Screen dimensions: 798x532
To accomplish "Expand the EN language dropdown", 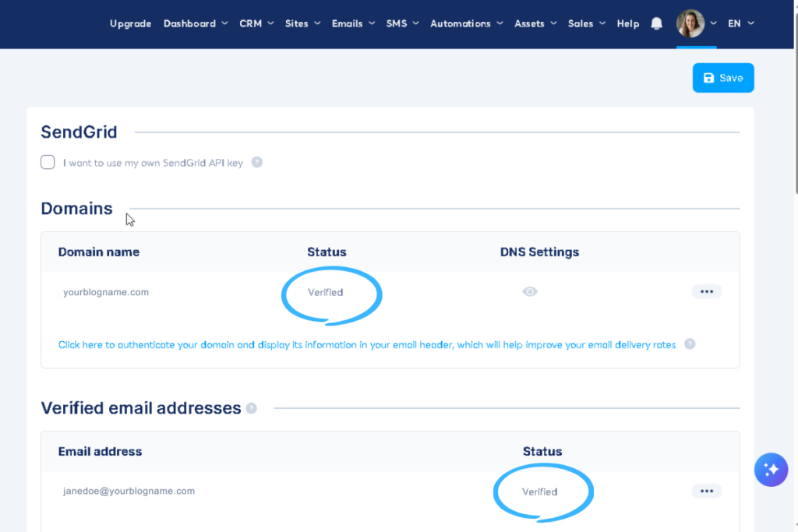I will pyautogui.click(x=740, y=23).
